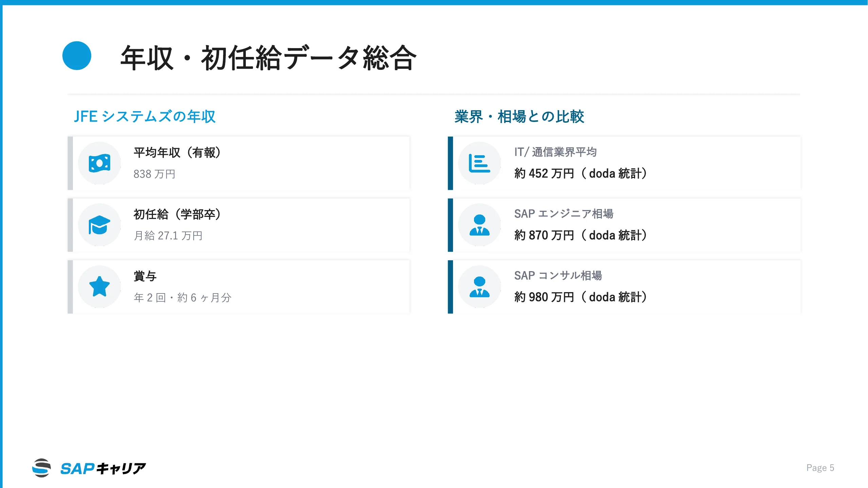Screen dimensions: 868x488
Task: Click the 年収・初任給データ総合 title
Action: coord(269,58)
